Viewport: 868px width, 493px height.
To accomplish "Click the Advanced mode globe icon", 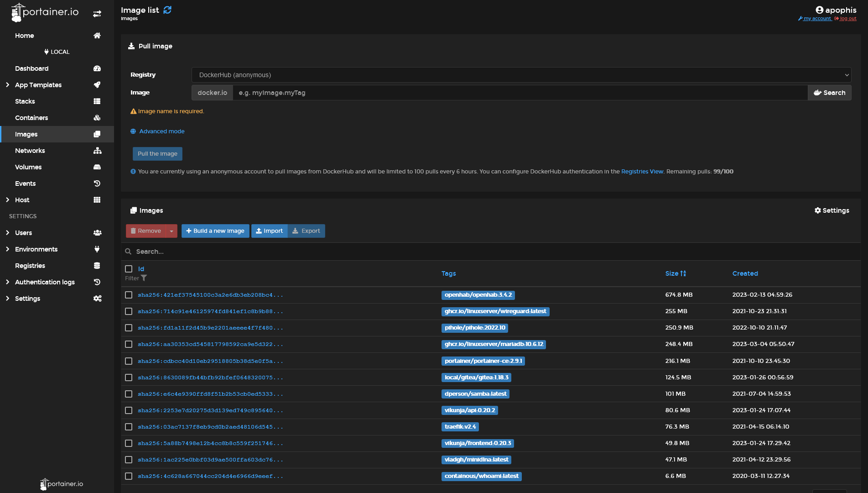I will pos(133,131).
